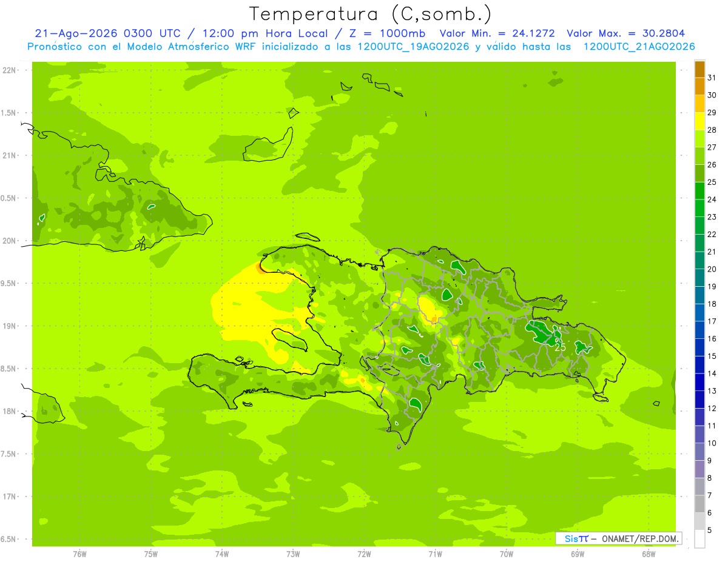The width and height of the screenshot is (728, 562).
Task: Click the '72W' longitude axis label
Action: tap(364, 554)
